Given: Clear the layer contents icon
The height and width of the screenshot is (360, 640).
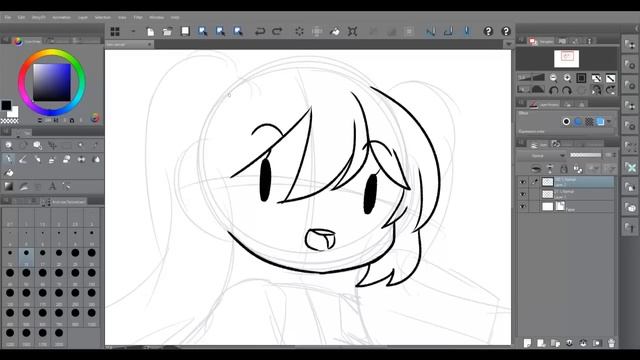Looking at the screenshot, I should 300,31.
